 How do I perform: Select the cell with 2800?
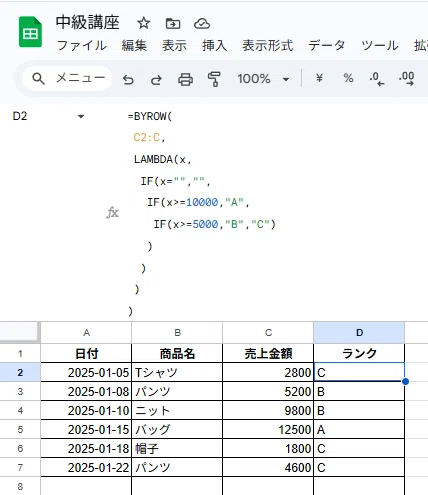tap(268, 372)
